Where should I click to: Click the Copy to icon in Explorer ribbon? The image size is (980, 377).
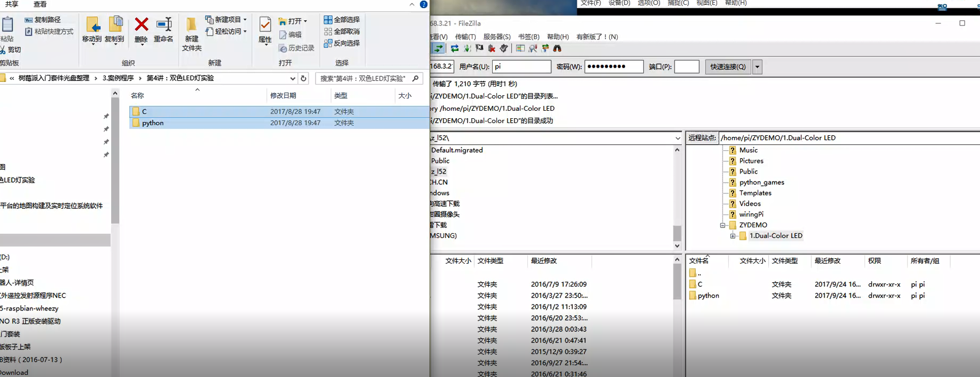tap(115, 24)
